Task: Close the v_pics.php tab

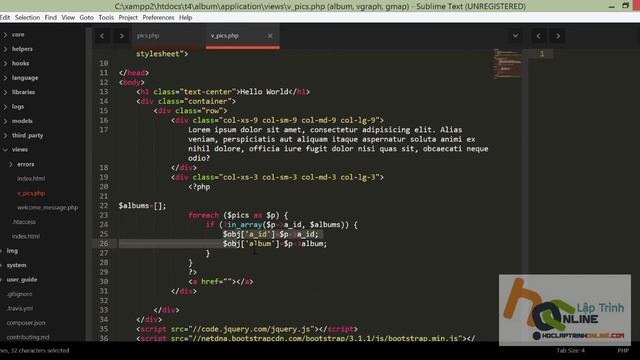Action: [x=270, y=36]
